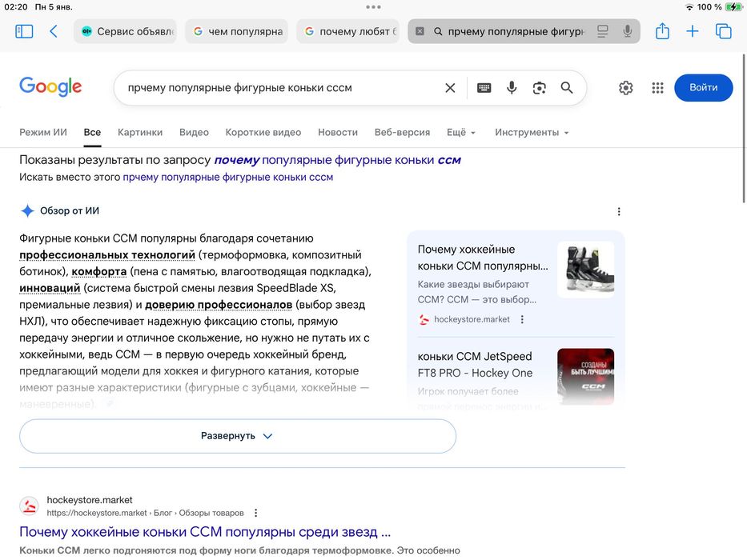
Task: Open the Safari sidebar panel icon
Action: point(24,31)
